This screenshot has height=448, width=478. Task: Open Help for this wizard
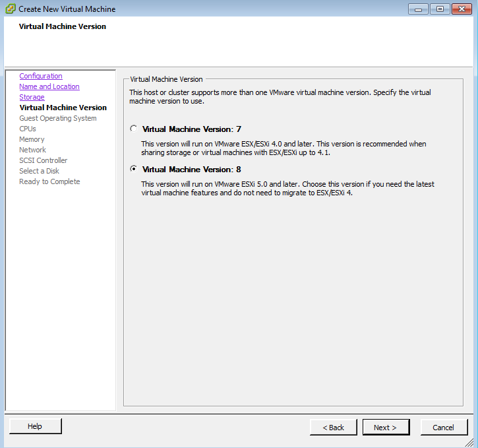pos(36,426)
